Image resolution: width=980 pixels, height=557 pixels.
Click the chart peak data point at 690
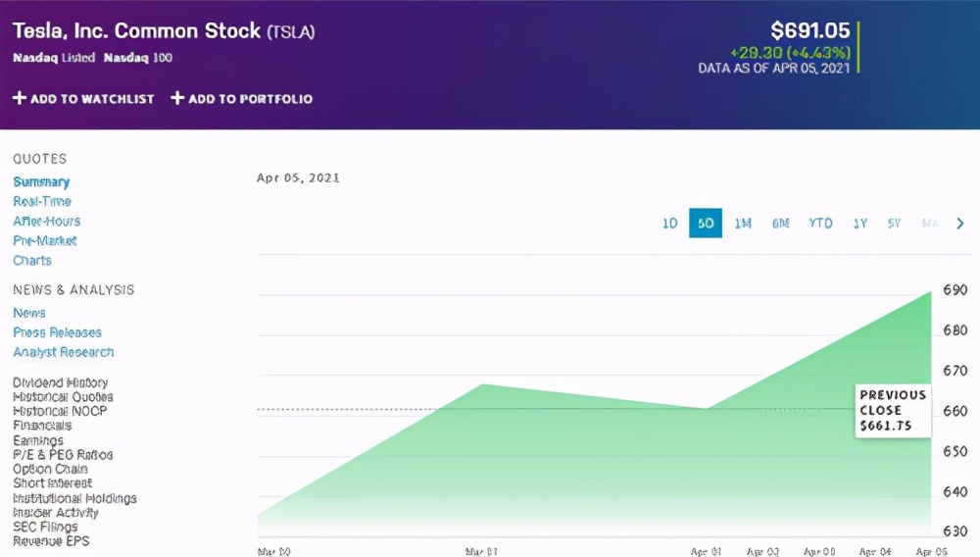tap(931, 292)
